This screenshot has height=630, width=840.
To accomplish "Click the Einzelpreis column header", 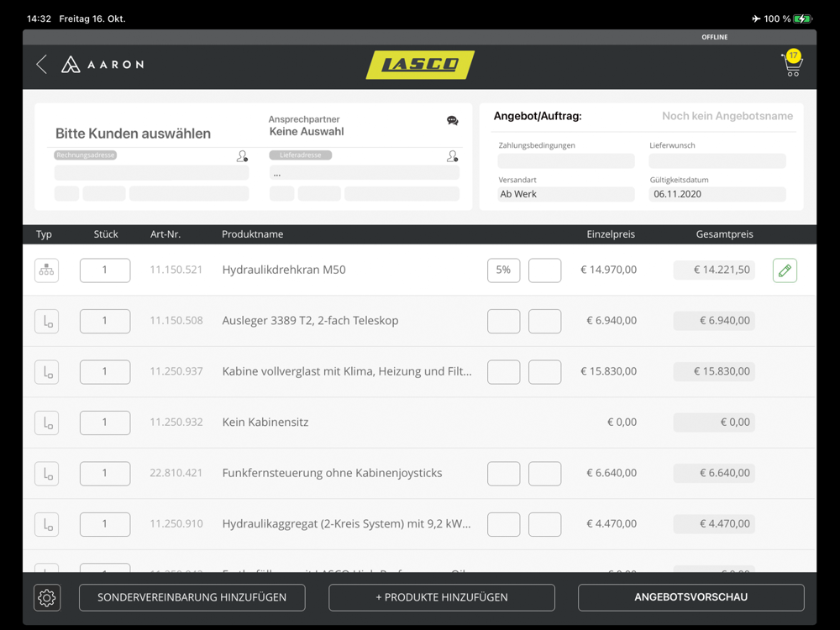I will click(611, 234).
